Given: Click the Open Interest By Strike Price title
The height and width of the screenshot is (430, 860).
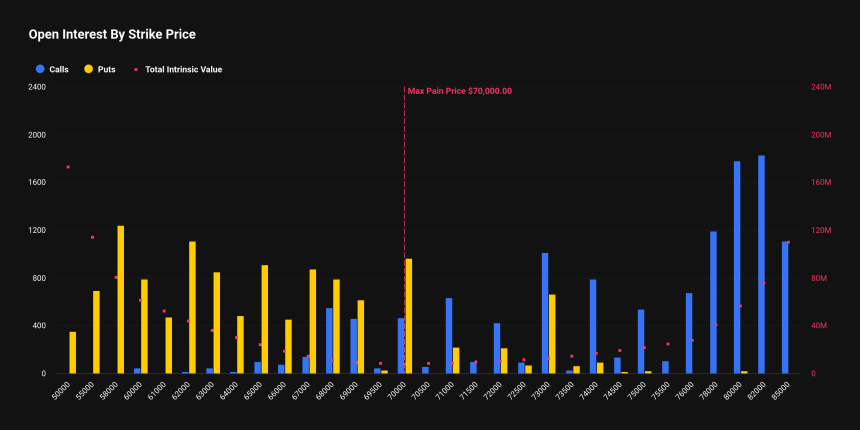Looking at the screenshot, I should [x=111, y=34].
